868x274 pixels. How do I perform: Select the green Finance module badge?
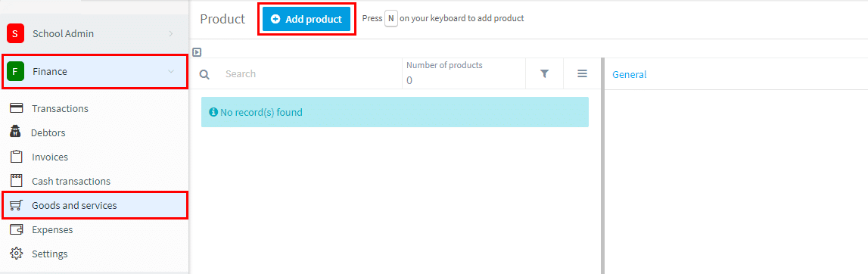15,71
